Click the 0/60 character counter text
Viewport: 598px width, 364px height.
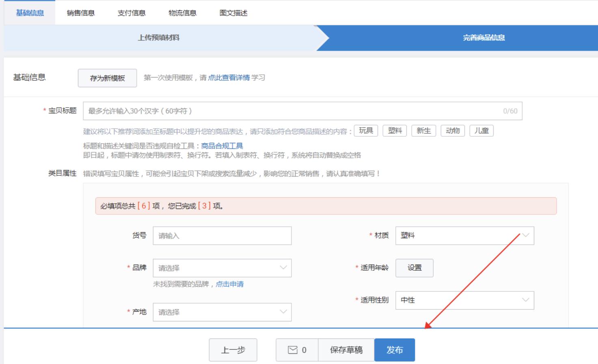tap(510, 111)
